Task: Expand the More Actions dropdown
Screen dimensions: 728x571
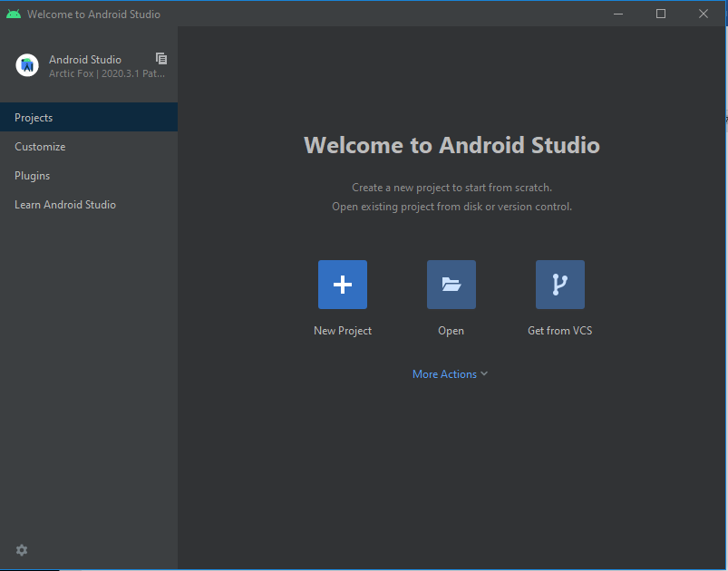Action: pos(444,374)
